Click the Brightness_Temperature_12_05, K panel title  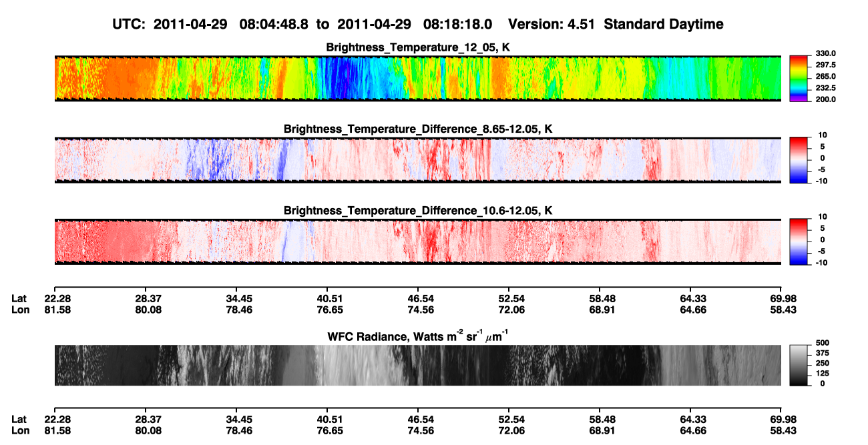click(418, 47)
